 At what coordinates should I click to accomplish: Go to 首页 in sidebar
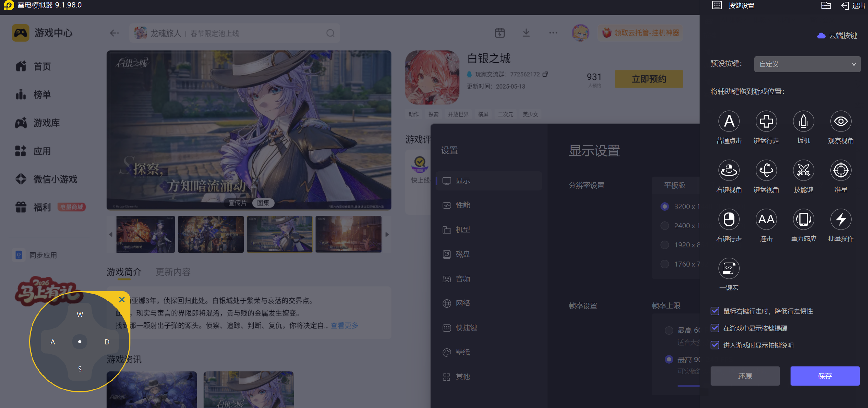(x=33, y=66)
